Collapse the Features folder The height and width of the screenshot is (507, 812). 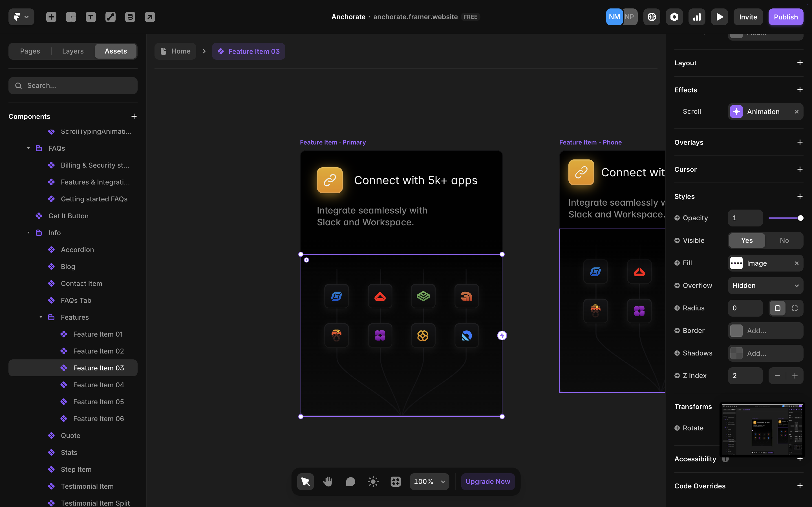pos(41,317)
